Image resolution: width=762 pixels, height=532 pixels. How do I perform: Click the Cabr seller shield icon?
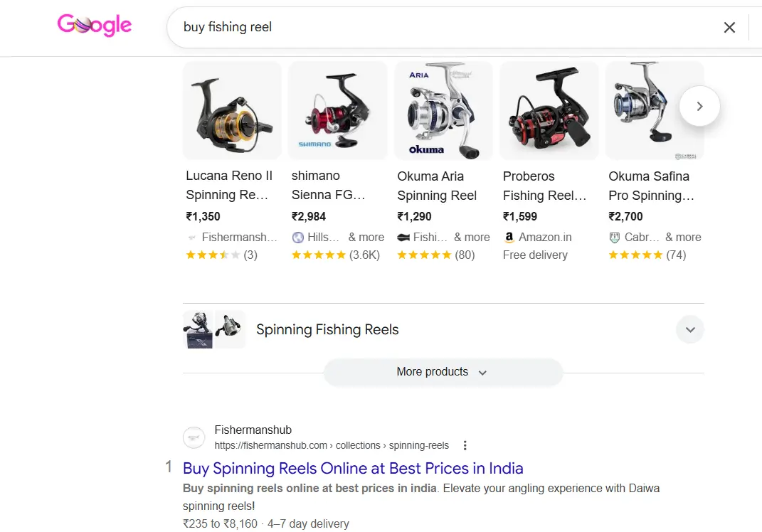615,238
